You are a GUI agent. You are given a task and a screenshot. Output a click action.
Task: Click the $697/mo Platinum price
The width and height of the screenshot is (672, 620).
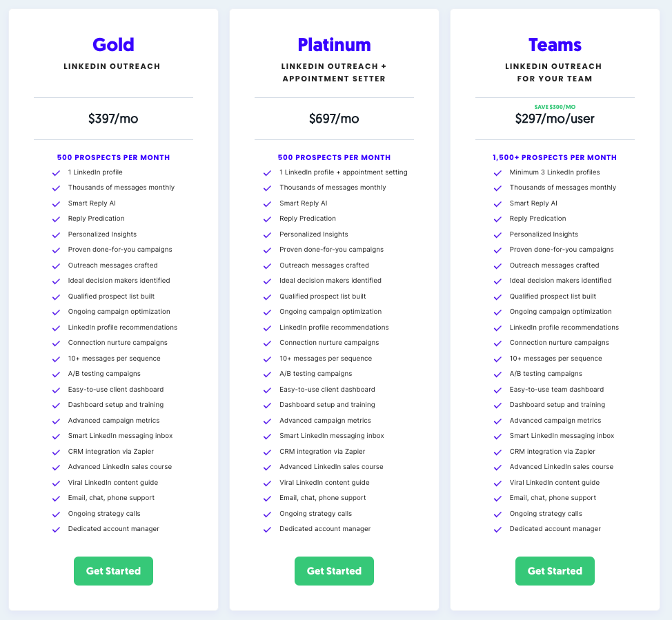[x=334, y=119]
